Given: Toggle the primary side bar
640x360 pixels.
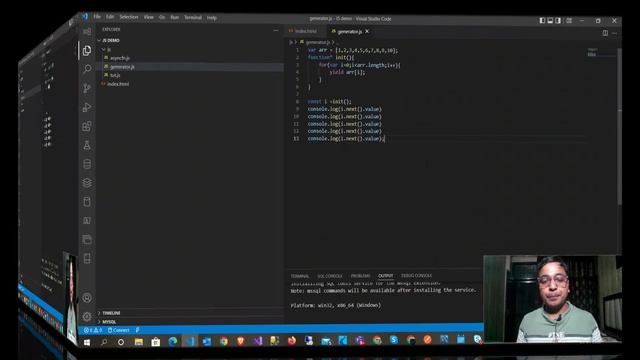Looking at the screenshot, I should click(542, 20).
